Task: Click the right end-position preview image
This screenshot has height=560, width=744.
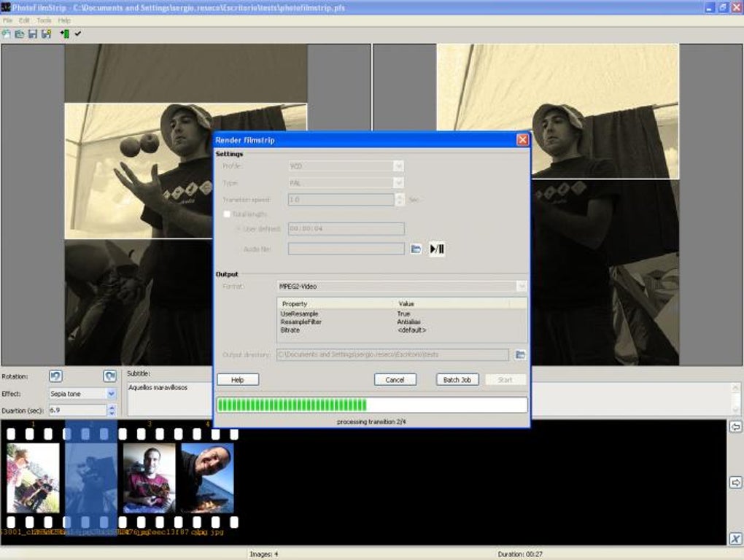Action: [557, 204]
